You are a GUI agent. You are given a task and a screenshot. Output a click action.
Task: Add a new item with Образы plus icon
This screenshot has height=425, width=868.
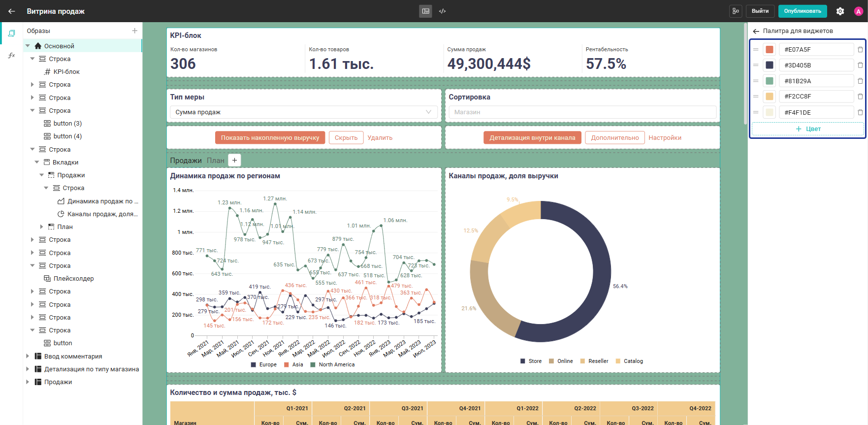[x=134, y=31]
